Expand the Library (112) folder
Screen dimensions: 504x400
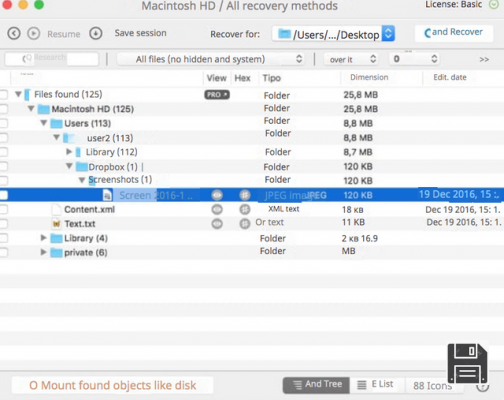69,152
